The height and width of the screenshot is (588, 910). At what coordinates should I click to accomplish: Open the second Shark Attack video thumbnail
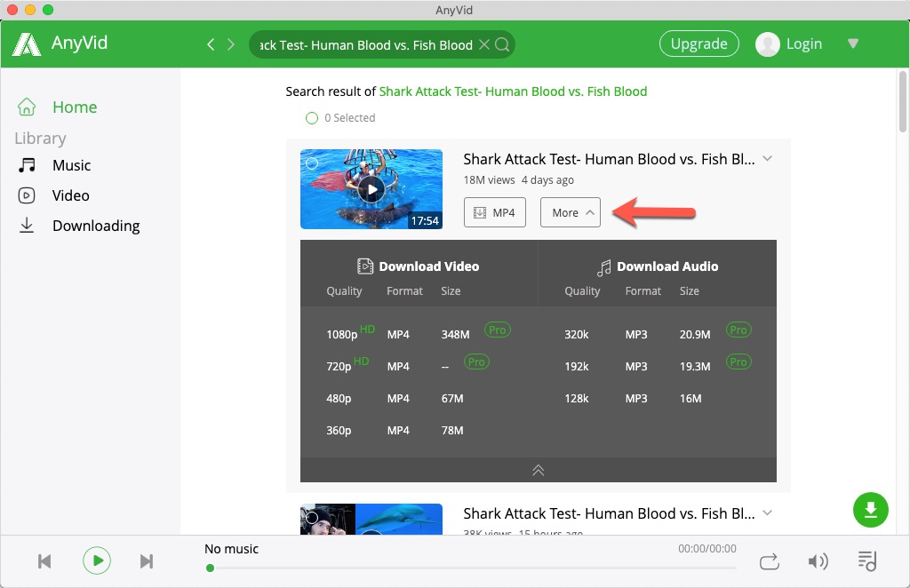coord(371,519)
